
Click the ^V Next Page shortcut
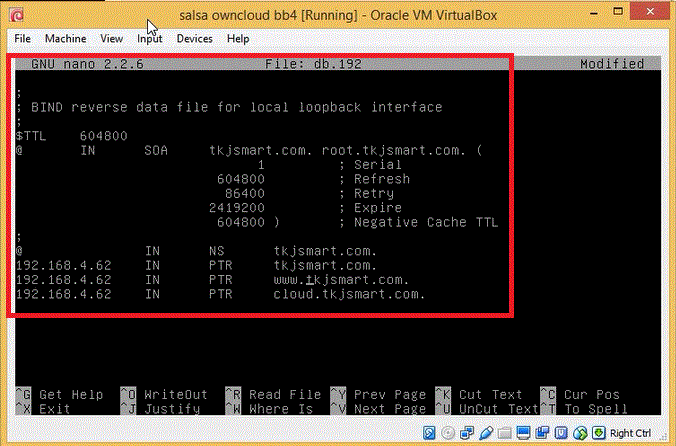379,409
